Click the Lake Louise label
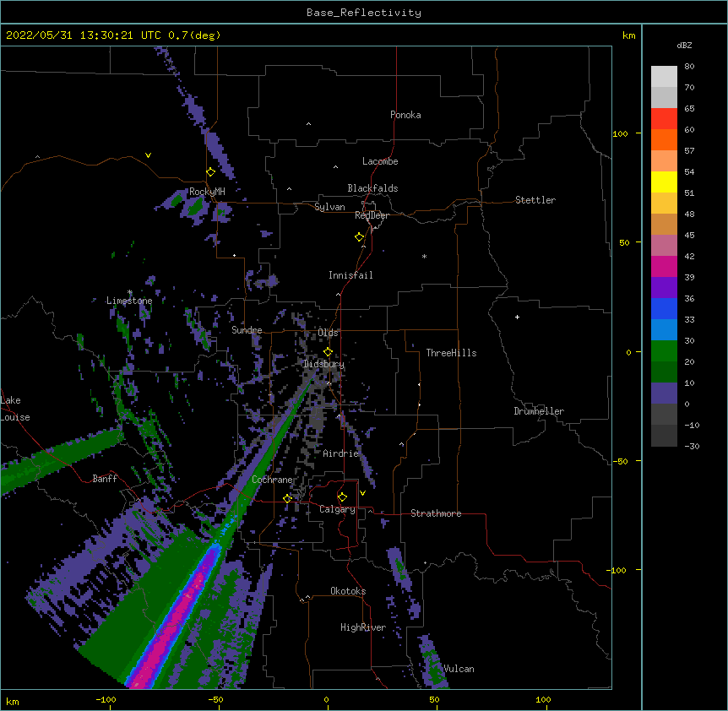 (15, 409)
